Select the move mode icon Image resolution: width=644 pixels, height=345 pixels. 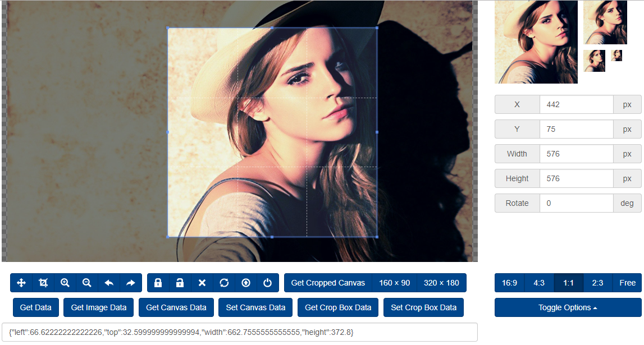pyautogui.click(x=21, y=283)
